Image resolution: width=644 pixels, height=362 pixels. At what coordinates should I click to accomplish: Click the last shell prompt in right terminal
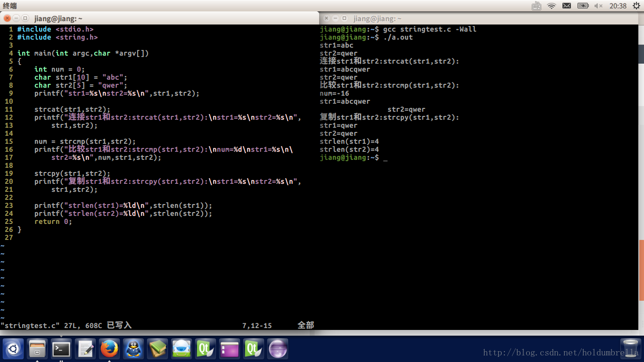pyautogui.click(x=349, y=157)
